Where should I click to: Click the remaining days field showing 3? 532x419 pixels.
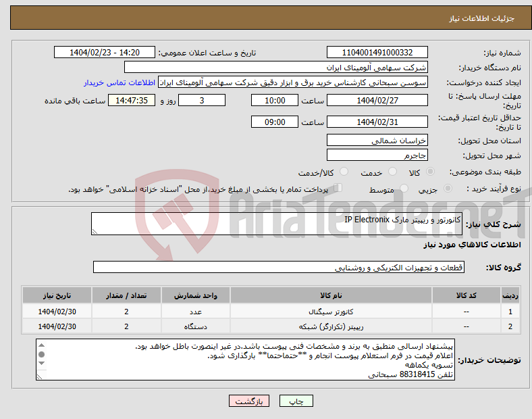(x=202, y=100)
